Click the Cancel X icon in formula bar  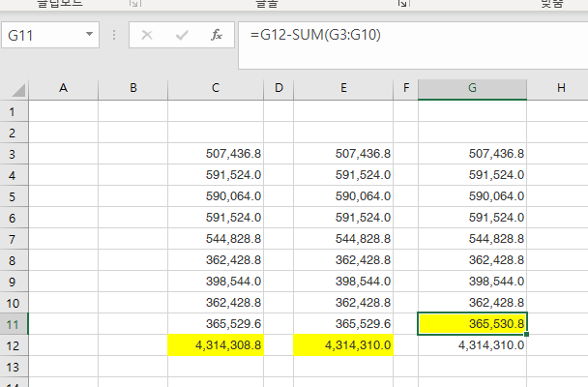[147, 35]
